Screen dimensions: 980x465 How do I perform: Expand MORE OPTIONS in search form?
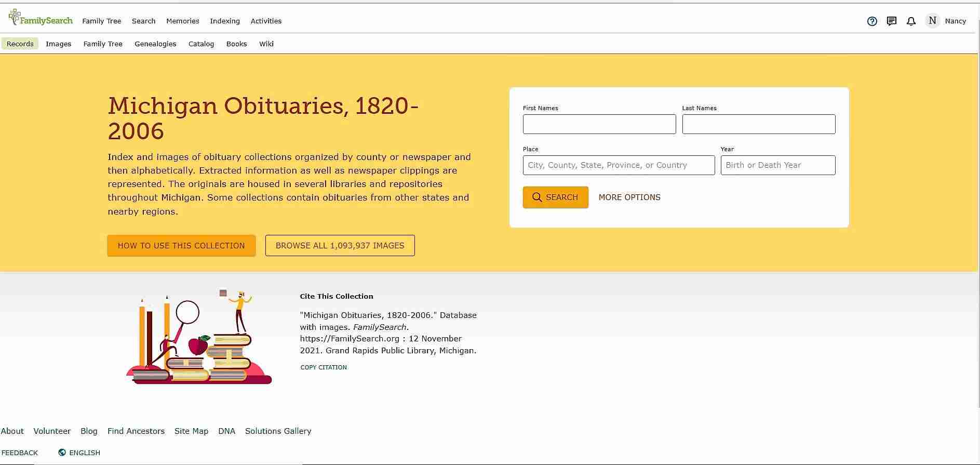pos(629,197)
